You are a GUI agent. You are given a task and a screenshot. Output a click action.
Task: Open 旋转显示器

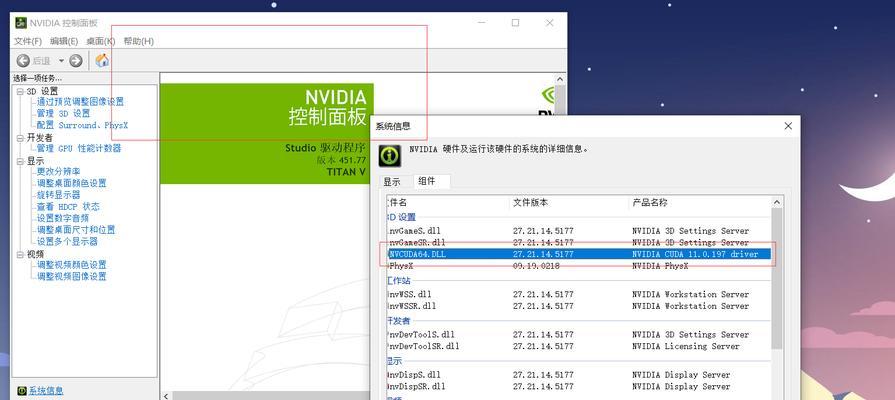[59, 195]
